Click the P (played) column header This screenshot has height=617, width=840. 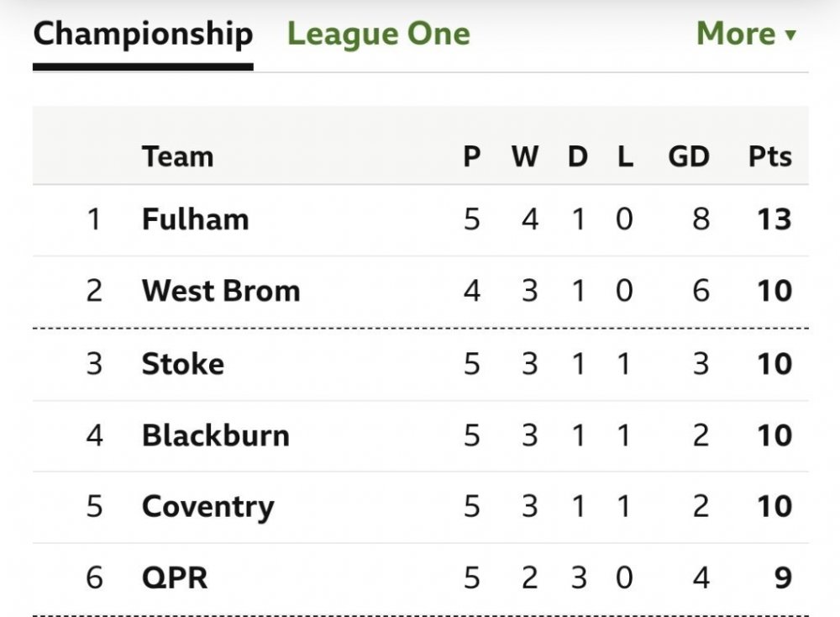(472, 156)
